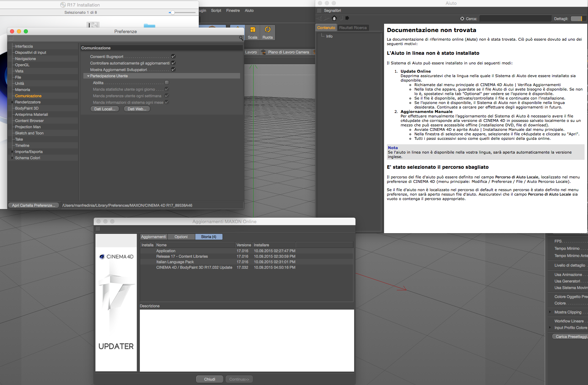This screenshot has width=588, height=385.
Task: Open the Aiuto menu in the menu bar
Action: click(x=249, y=11)
